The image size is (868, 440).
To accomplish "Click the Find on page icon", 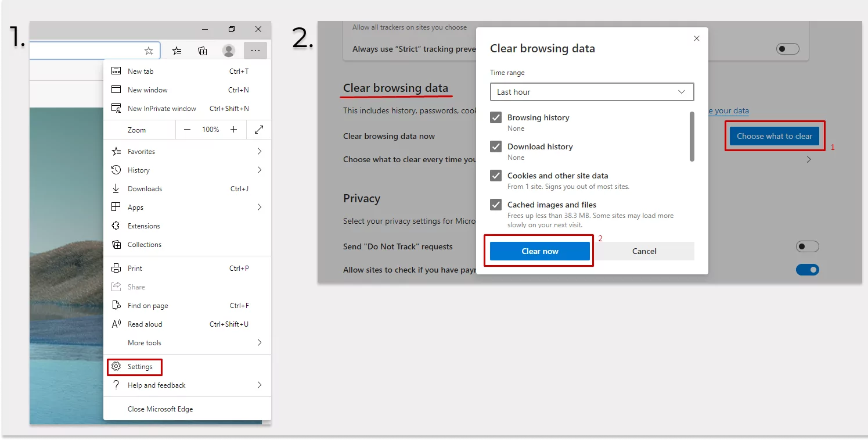I will pyautogui.click(x=116, y=305).
